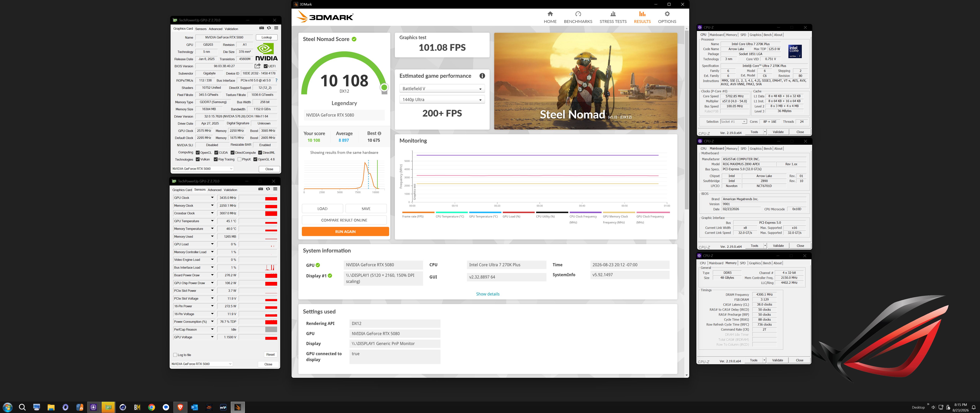The height and width of the screenshot is (413, 980).
Task: Open the Stress Tests icon in 3DMark
Action: pyautogui.click(x=613, y=14)
